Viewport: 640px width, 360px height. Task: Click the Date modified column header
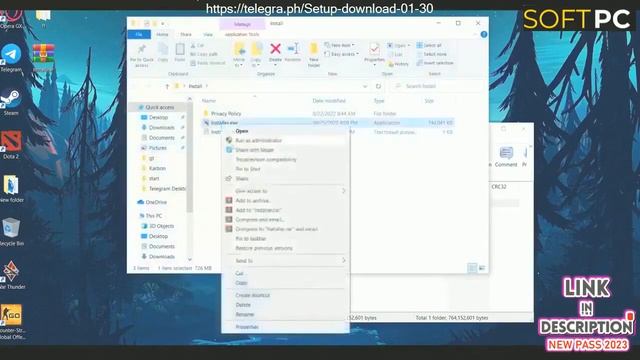329,101
